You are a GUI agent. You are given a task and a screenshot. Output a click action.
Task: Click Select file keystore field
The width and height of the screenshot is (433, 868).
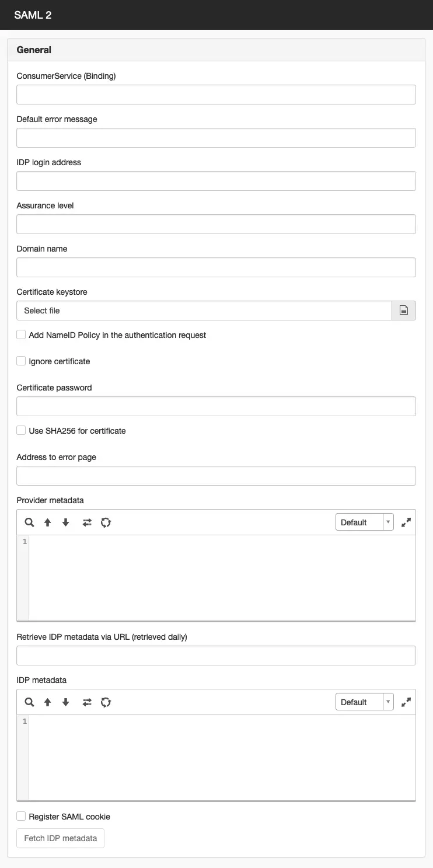click(x=204, y=311)
